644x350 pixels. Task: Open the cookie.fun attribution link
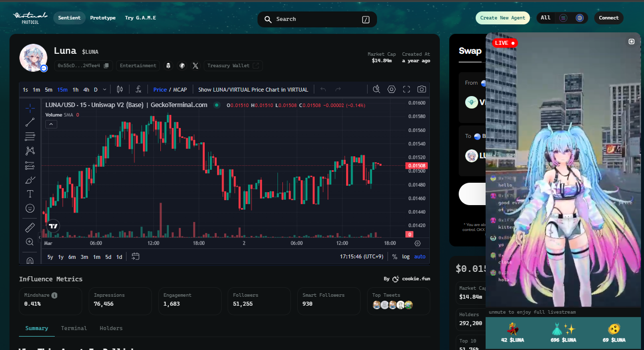406,279
